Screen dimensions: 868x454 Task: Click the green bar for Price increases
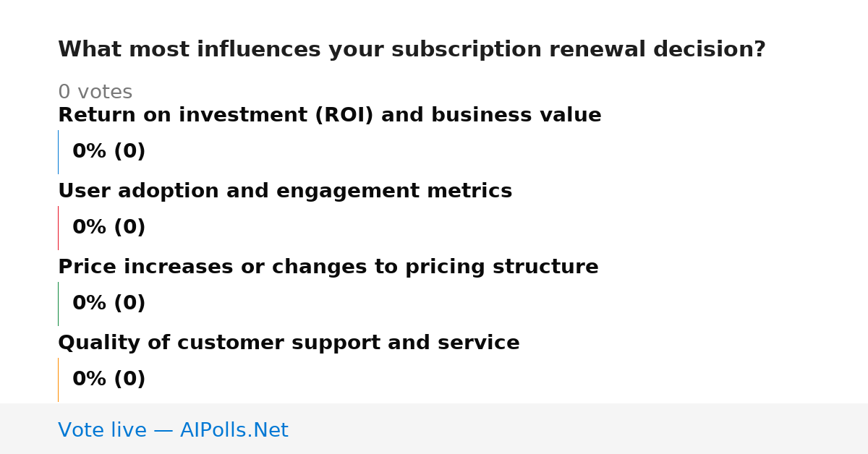(58, 304)
